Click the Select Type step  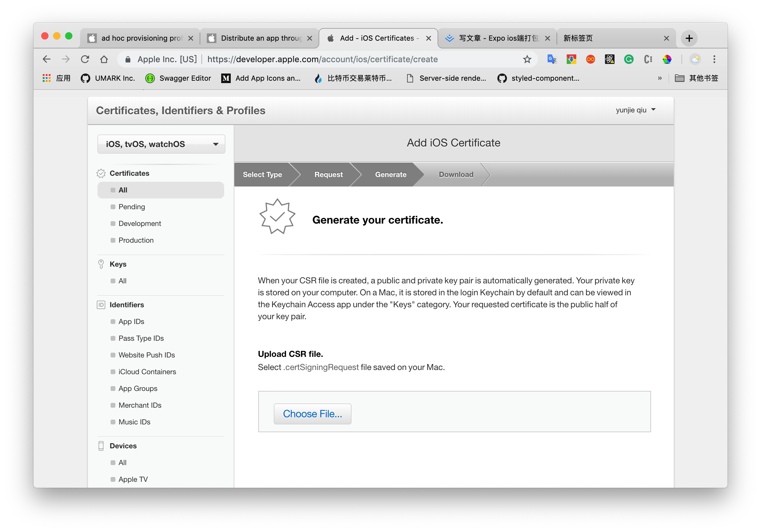(262, 174)
